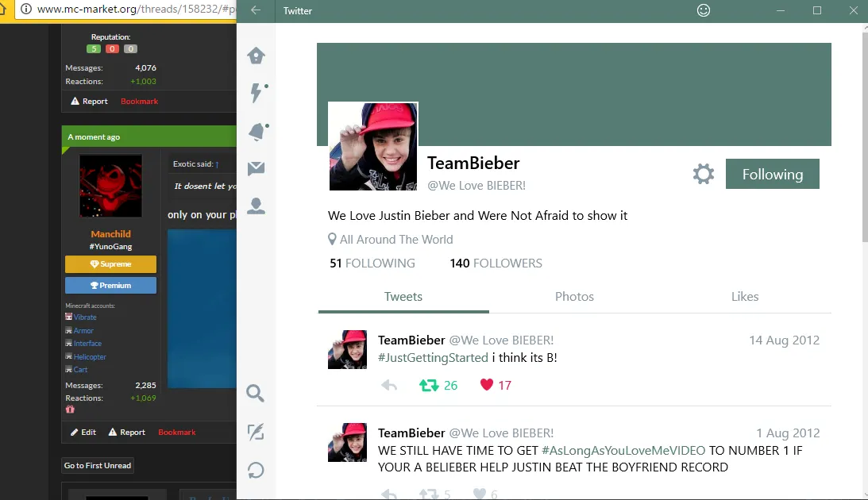This screenshot has height=500, width=868.
Task: Open site info icon in browser address bar
Action: (25, 9)
